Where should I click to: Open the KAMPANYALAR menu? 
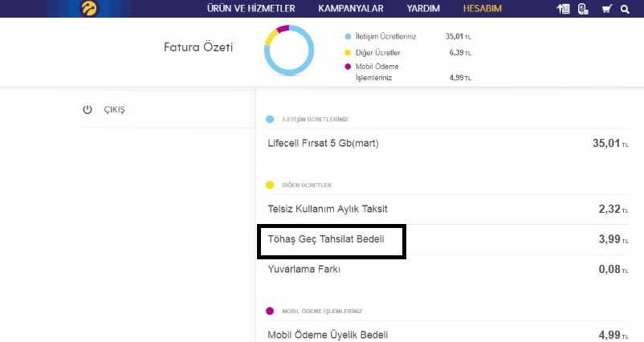coord(350,9)
